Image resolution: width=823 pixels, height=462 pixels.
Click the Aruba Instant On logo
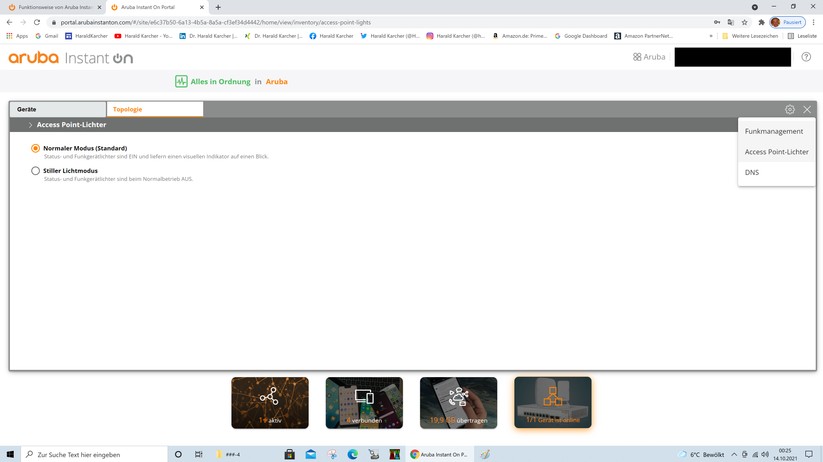pos(70,58)
